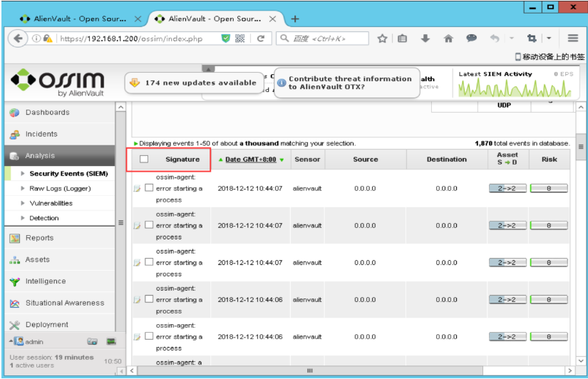The width and height of the screenshot is (588, 379).
Task: Go to home page icon
Action: tap(448, 38)
